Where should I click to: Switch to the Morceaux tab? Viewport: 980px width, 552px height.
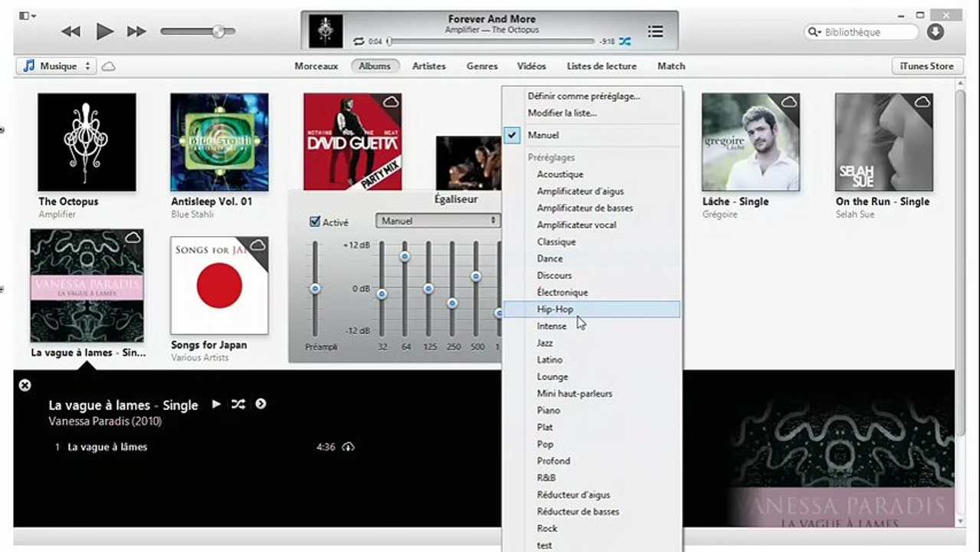(x=316, y=66)
